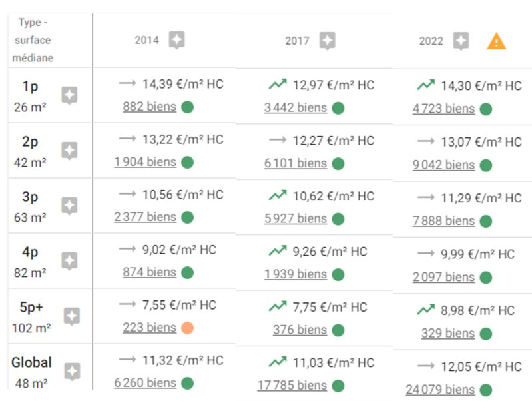532x401 pixels.
Task: Click the star icon next to 2014
Action: point(176,40)
